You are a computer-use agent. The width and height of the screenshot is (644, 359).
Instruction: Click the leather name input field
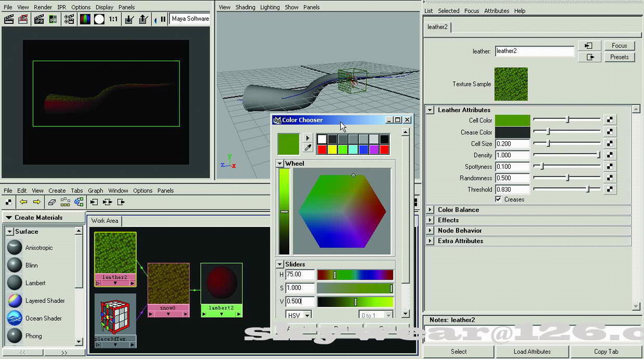(x=535, y=51)
